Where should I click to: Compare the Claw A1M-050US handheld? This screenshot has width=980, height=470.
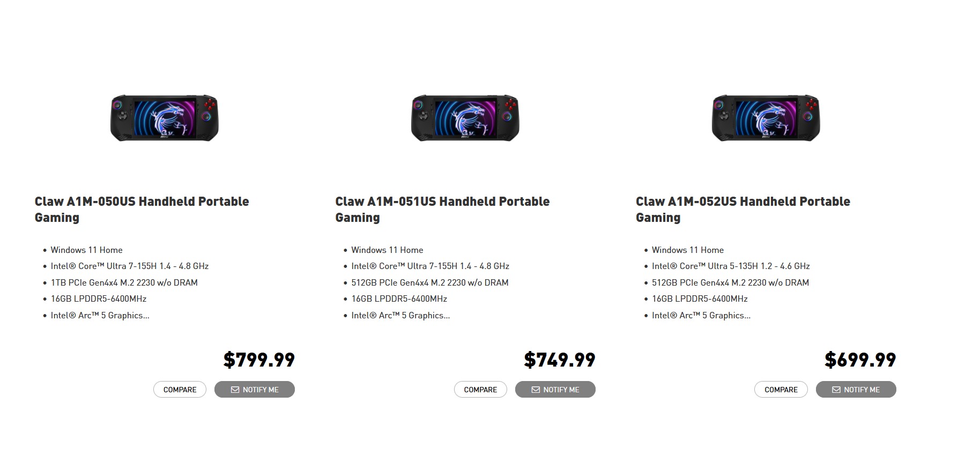click(180, 390)
